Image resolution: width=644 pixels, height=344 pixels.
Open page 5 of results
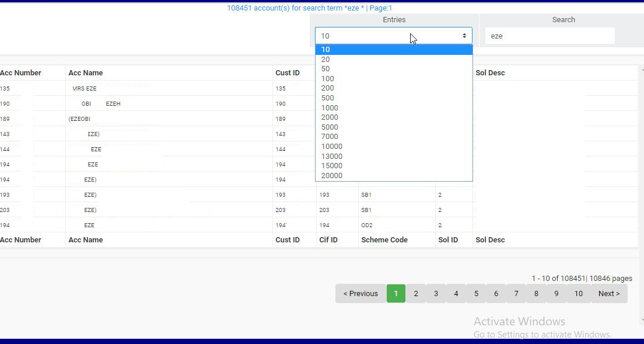tap(476, 294)
